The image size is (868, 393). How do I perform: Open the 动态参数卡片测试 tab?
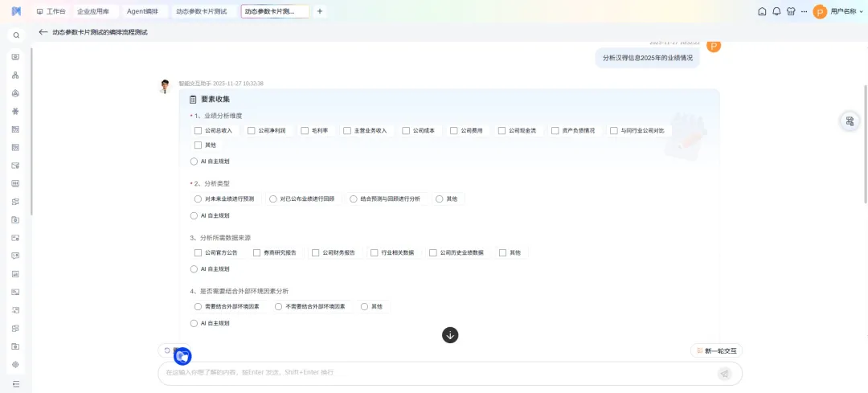pyautogui.click(x=202, y=11)
